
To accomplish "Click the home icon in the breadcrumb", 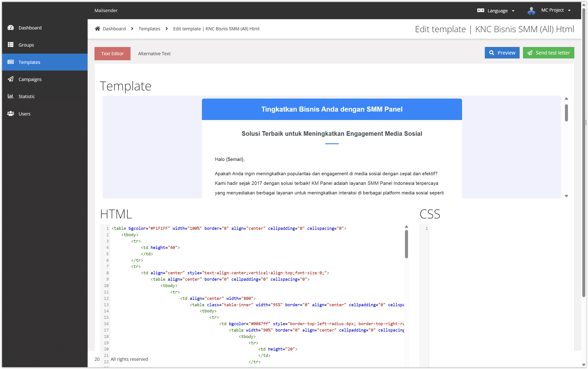I will [97, 29].
